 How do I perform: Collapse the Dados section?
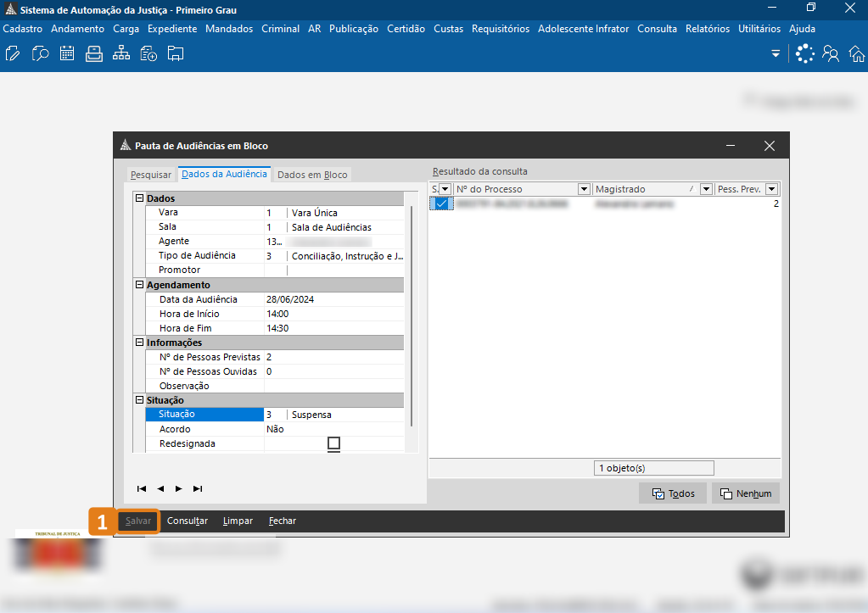(139, 198)
